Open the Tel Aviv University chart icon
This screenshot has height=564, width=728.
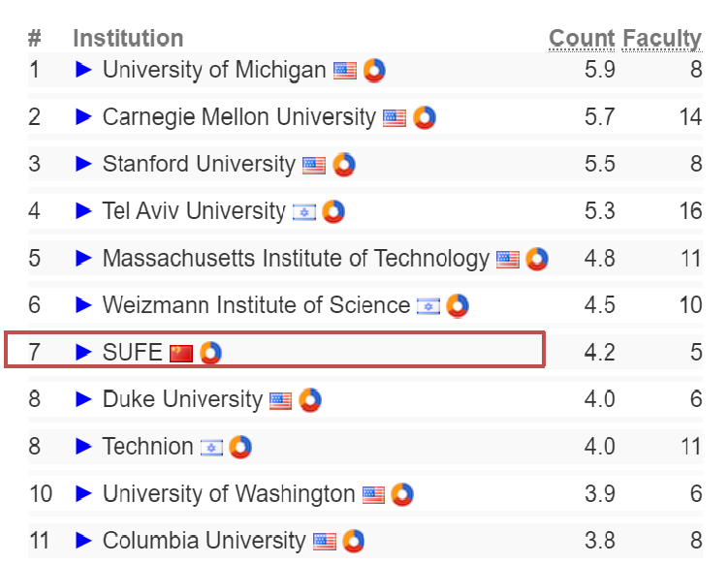click(333, 211)
